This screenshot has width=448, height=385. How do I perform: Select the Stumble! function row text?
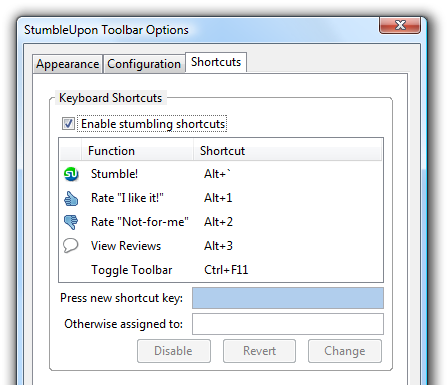114,174
